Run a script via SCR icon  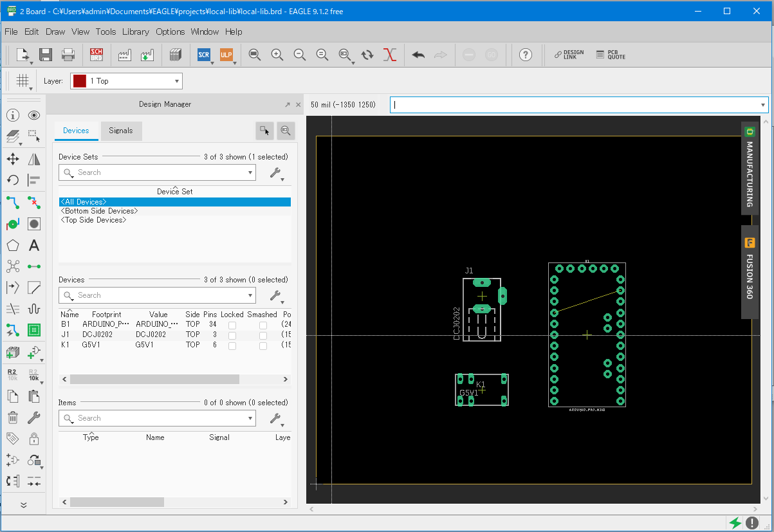pyautogui.click(x=203, y=55)
